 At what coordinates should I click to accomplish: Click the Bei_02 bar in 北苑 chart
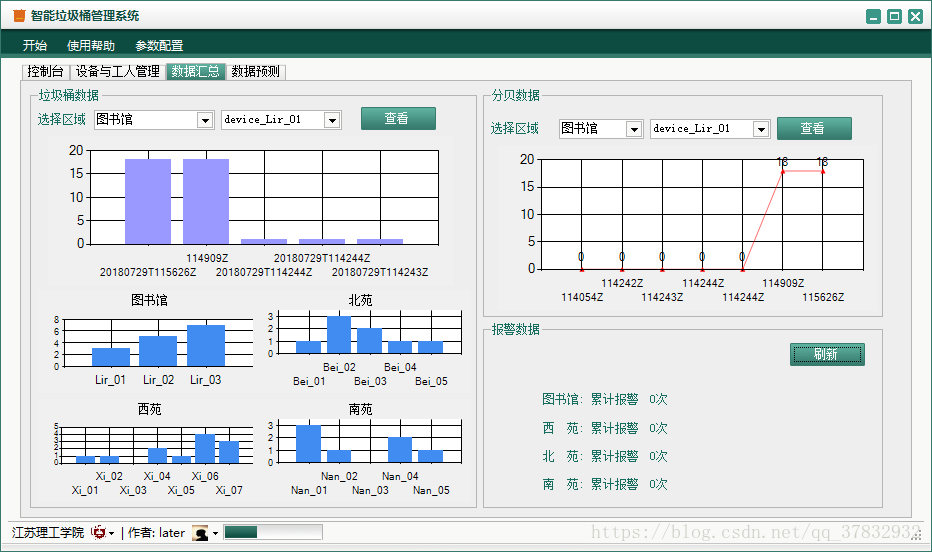339,335
